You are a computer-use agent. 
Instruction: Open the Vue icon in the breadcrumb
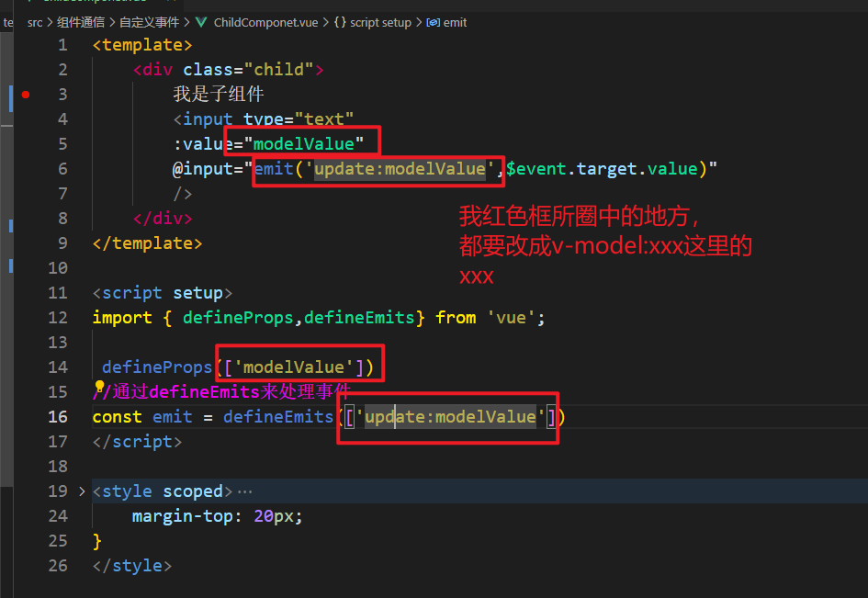pyautogui.click(x=201, y=22)
